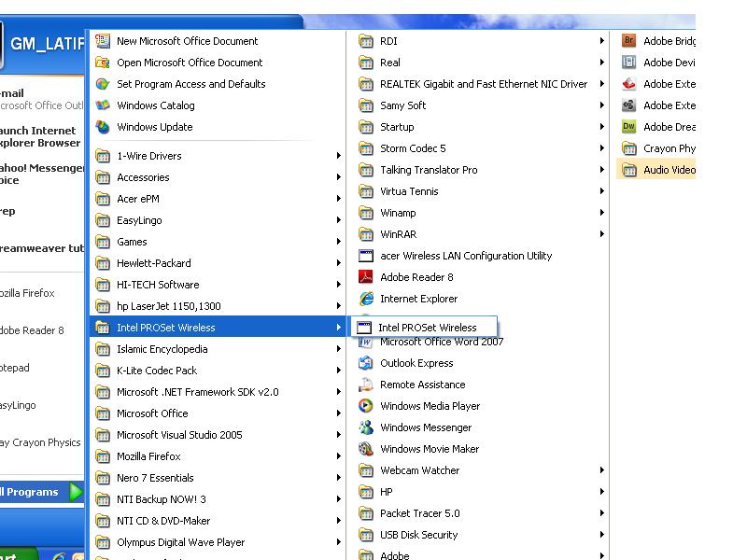Click the Windows Update globe icon
The height and width of the screenshot is (560, 747).
[103, 127]
